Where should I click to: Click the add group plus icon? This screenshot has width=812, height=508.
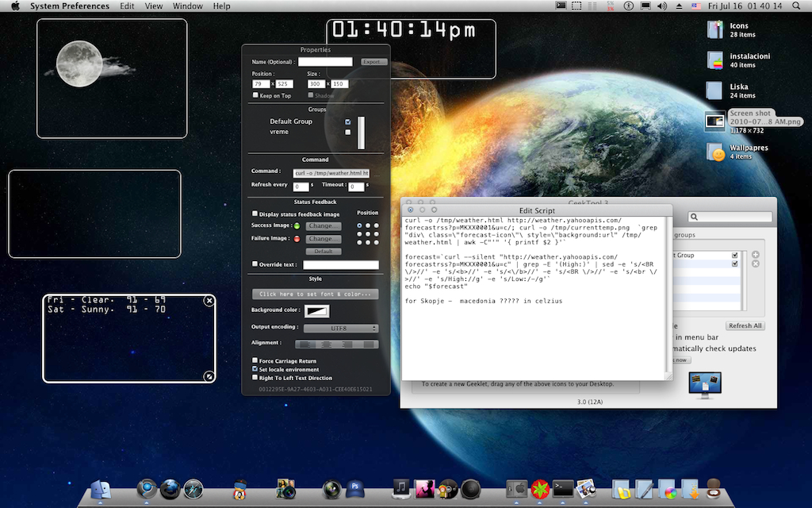coord(755,255)
